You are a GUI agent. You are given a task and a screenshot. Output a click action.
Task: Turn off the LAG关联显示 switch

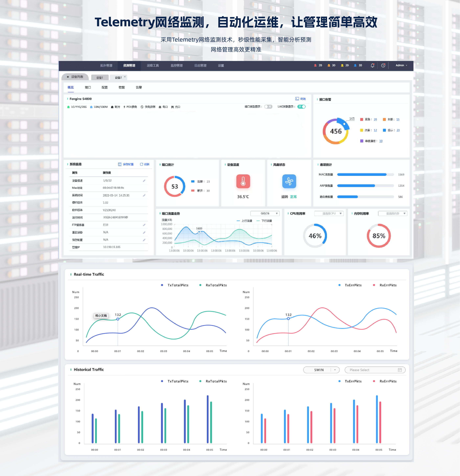tap(301, 107)
